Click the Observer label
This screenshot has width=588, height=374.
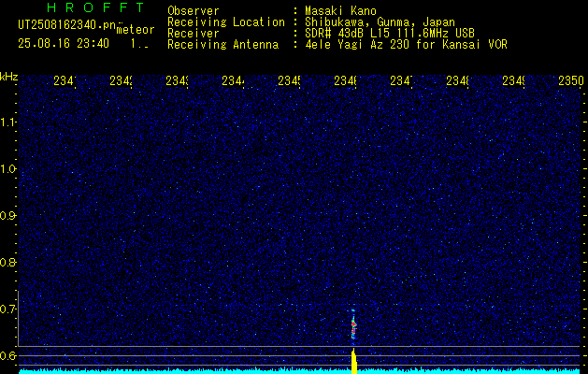(194, 10)
